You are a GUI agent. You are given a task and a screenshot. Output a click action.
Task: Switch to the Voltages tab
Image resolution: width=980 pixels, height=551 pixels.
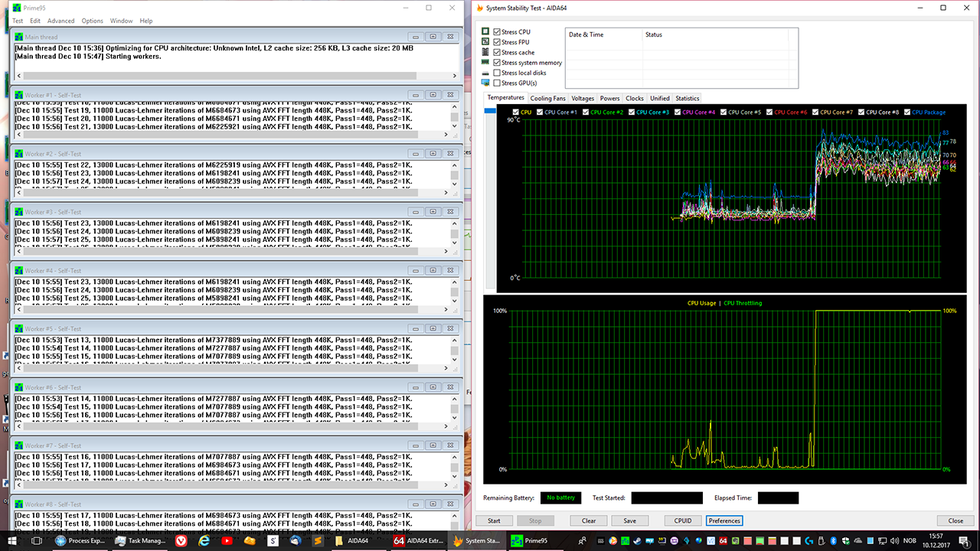point(583,99)
